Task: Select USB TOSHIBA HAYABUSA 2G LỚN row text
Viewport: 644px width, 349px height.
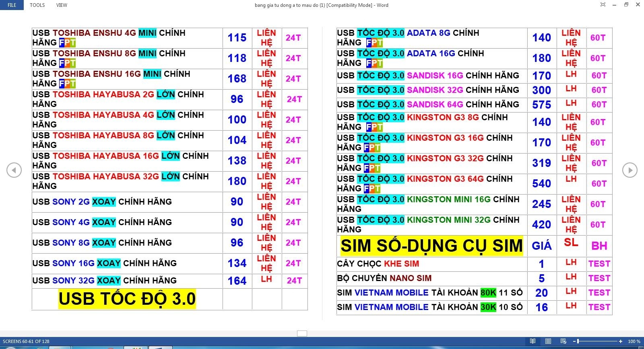Action: 118,99
